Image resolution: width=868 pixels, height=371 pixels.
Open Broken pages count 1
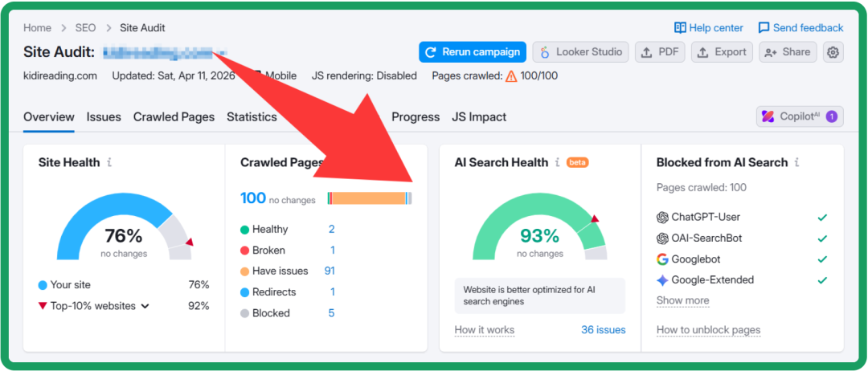tap(333, 251)
